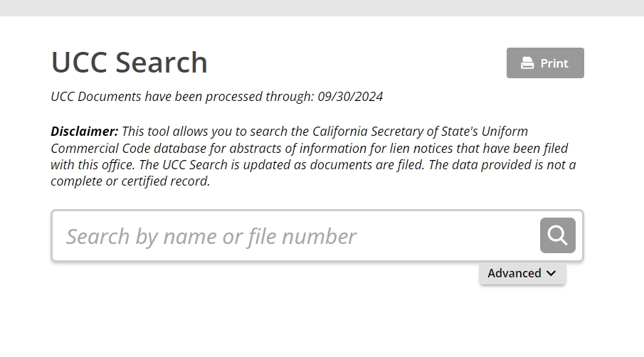This screenshot has width=644, height=357.
Task: Click the chevron arrow beside Advanced
Action: [551, 273]
